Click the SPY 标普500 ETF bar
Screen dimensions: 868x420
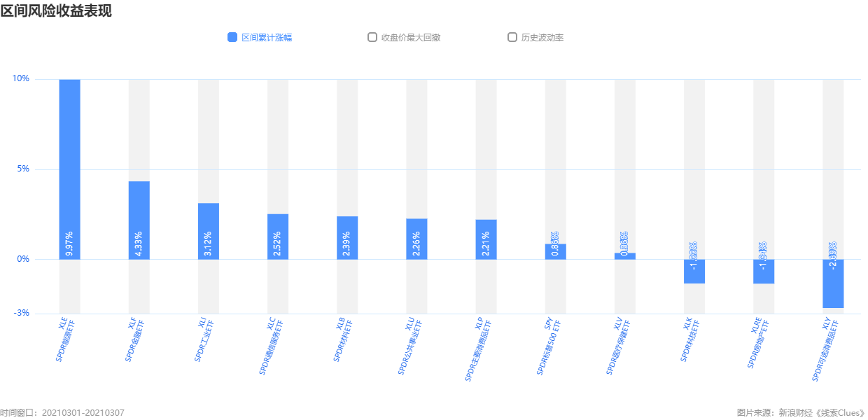click(x=555, y=252)
